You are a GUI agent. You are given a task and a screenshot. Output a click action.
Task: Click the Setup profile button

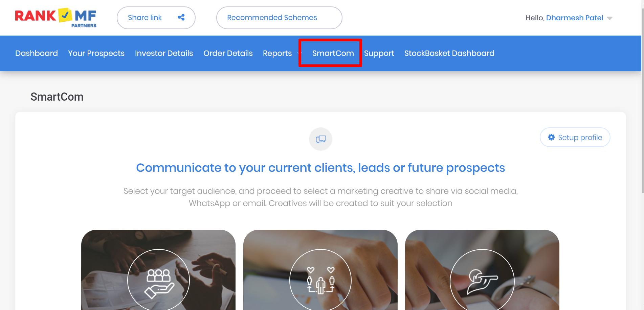click(575, 137)
